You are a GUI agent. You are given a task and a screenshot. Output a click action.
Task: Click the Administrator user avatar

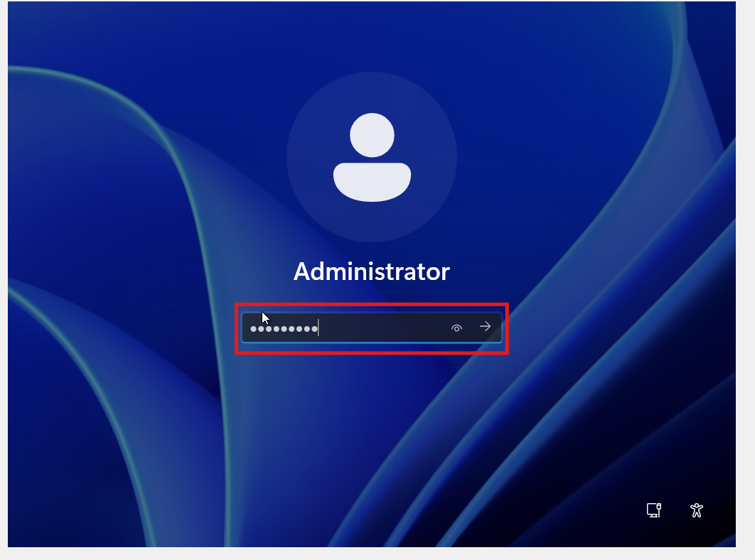pyautogui.click(x=372, y=157)
